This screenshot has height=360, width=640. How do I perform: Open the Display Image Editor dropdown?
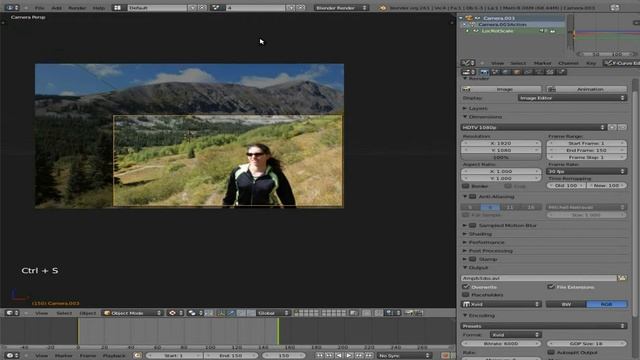click(x=572, y=98)
